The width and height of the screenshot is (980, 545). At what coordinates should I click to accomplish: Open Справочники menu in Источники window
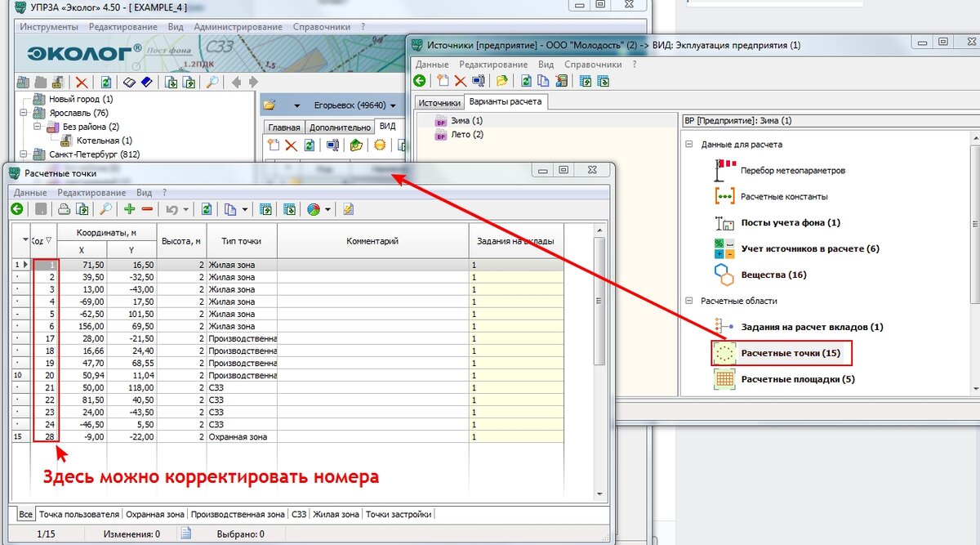[x=592, y=64]
